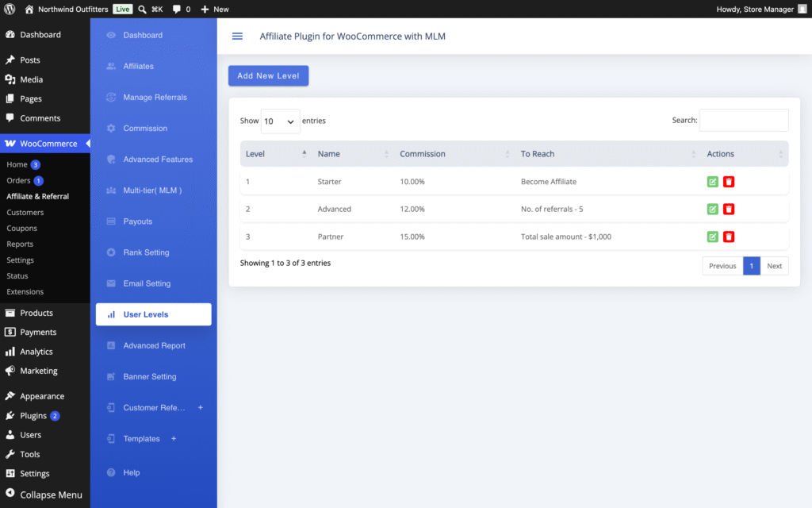Open Comments in WordPress menu
812x508 pixels.
click(x=45, y=118)
